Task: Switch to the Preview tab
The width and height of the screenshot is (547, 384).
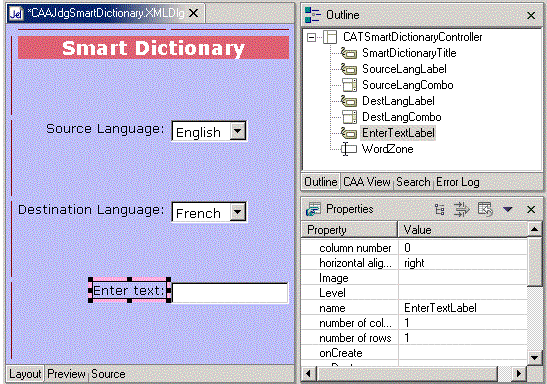Action: pyautogui.click(x=66, y=374)
